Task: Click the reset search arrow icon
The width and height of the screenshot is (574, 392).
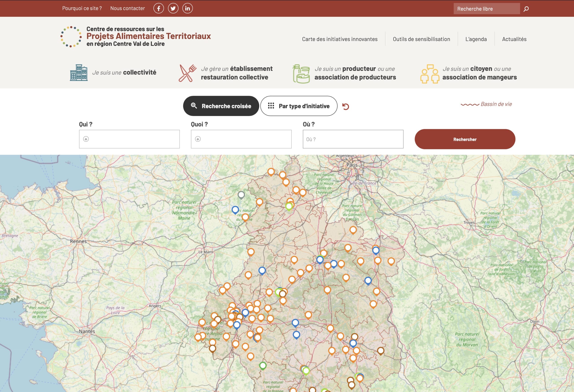Action: (346, 107)
